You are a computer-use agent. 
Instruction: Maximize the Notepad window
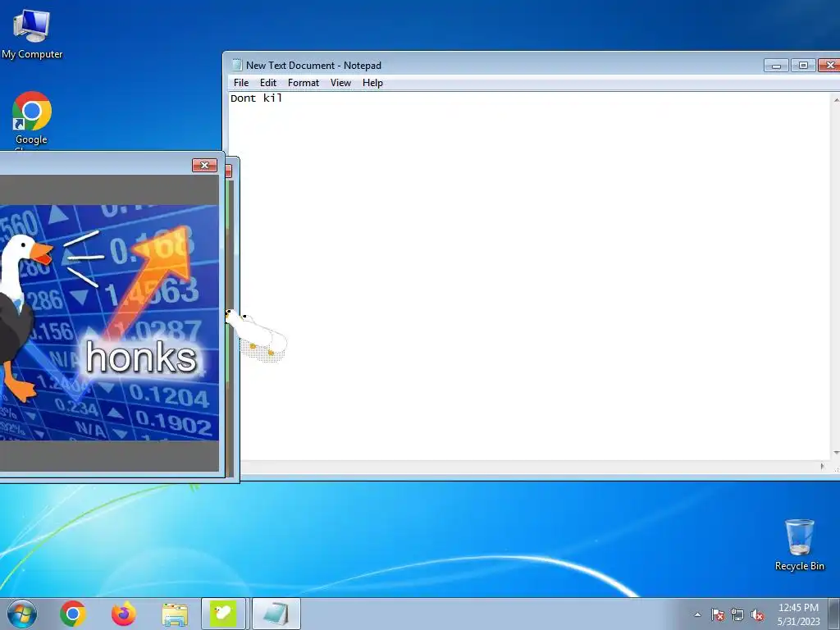point(803,66)
